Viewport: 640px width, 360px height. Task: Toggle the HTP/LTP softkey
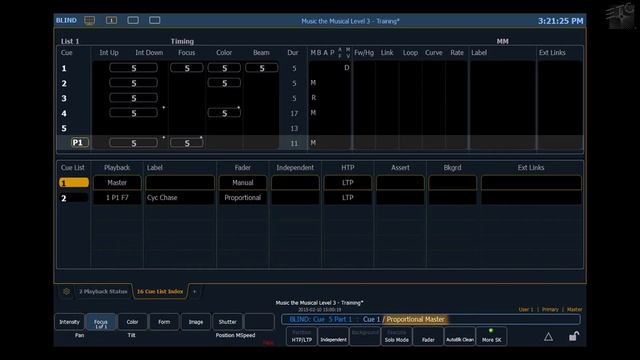tap(302, 336)
